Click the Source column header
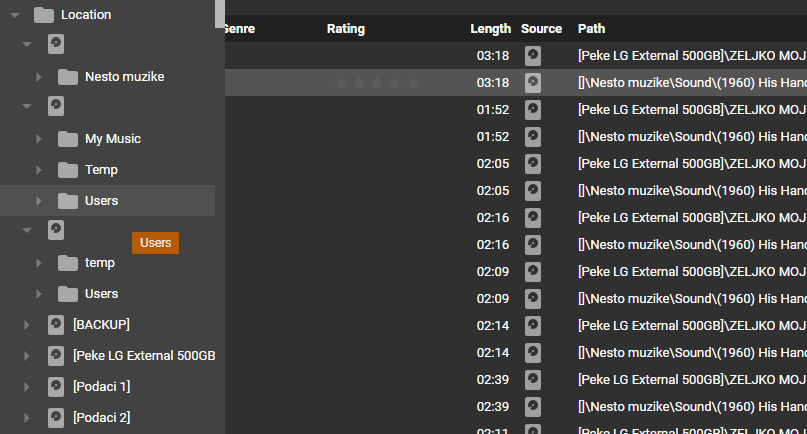This screenshot has width=807, height=434. 541,29
